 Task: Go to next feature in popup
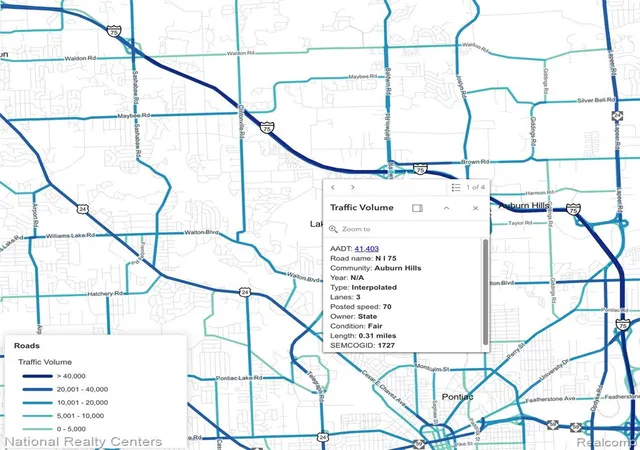pyautogui.click(x=353, y=187)
